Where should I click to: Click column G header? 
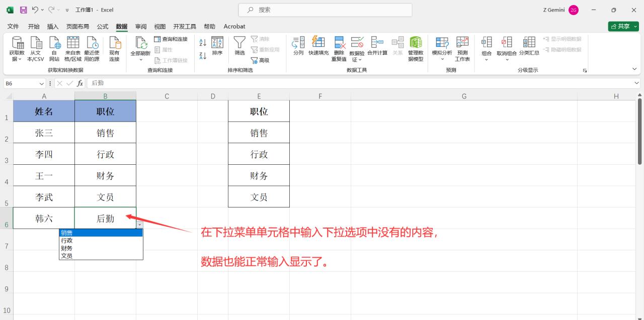(x=464, y=96)
